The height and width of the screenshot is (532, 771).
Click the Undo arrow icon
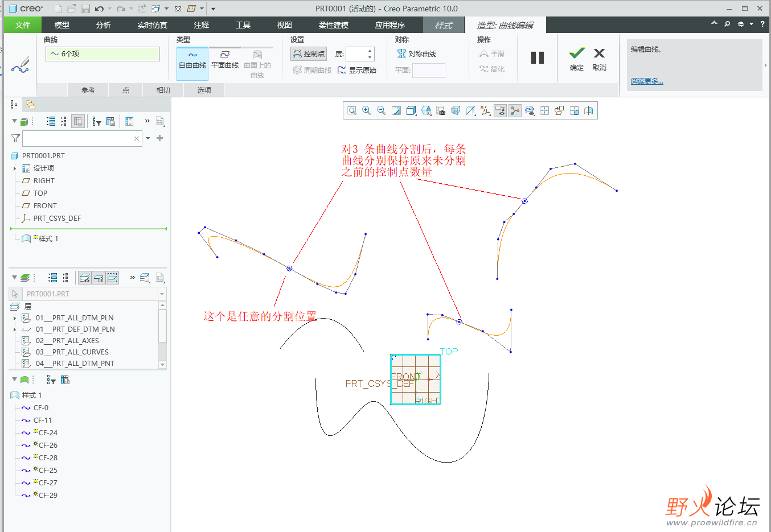[99, 9]
